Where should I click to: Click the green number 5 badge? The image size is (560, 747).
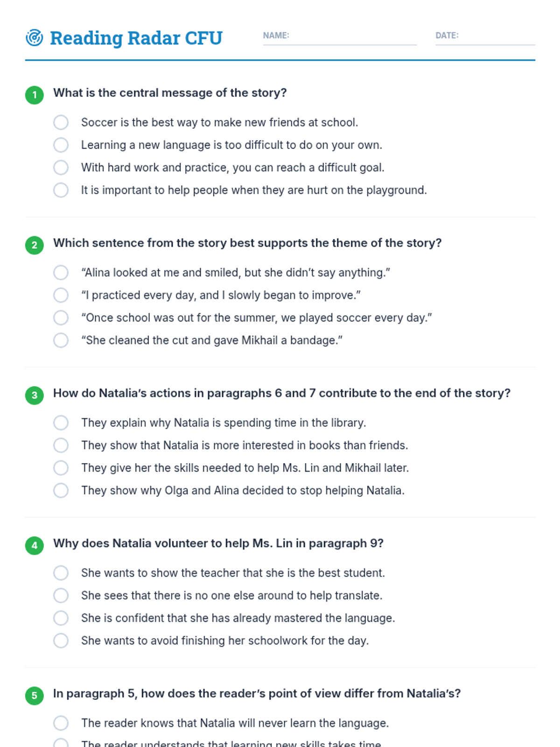(x=35, y=696)
